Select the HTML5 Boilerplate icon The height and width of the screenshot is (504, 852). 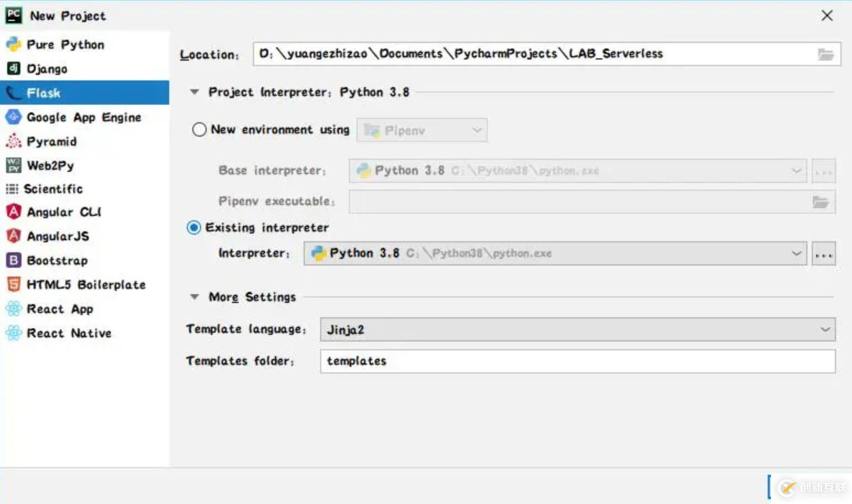[13, 285]
